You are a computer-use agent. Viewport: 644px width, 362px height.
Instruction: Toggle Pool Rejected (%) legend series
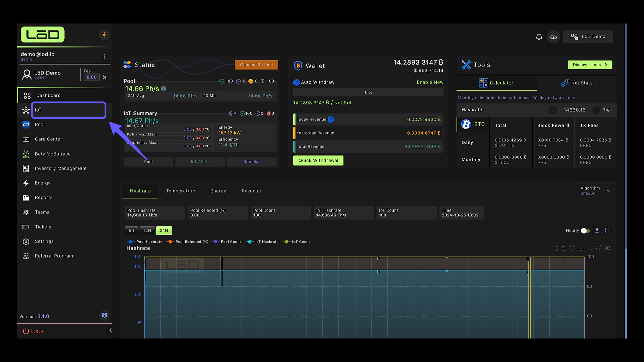(187, 242)
